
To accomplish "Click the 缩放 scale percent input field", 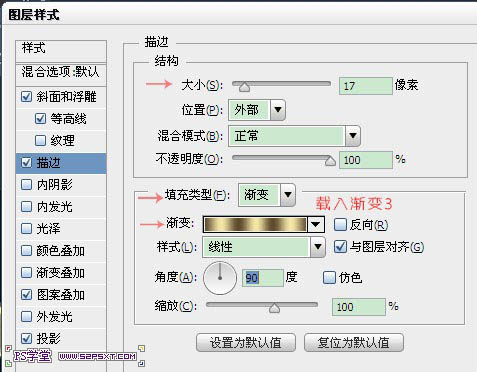I will click(359, 307).
